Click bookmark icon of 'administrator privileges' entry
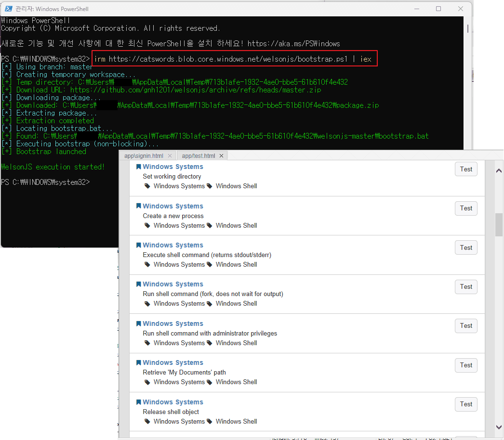The width and height of the screenshot is (504, 440). [x=139, y=324]
